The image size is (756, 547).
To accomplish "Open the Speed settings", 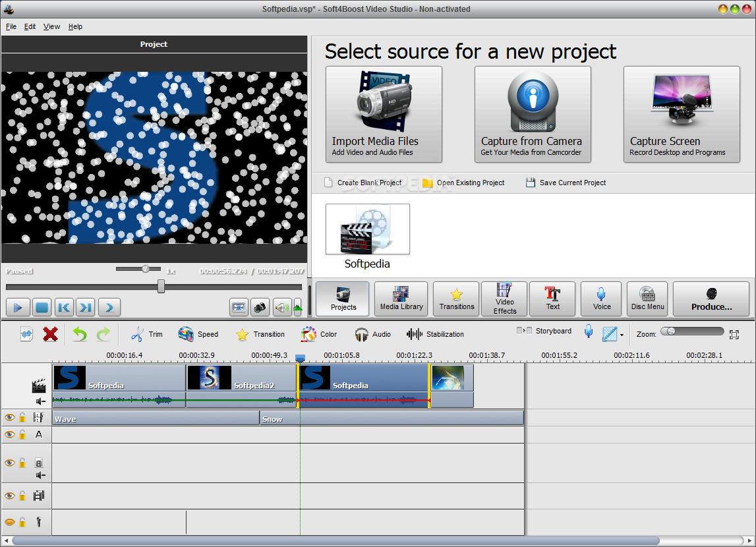I will point(198,334).
